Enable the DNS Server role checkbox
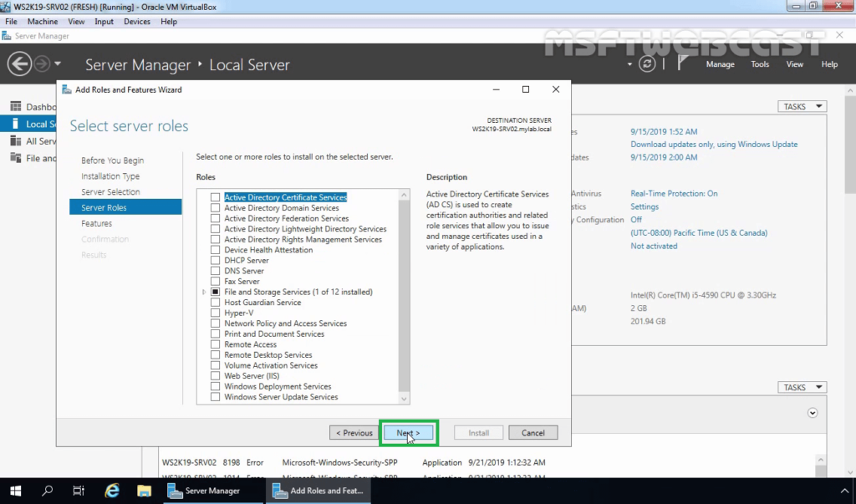The width and height of the screenshot is (856, 504). point(215,271)
